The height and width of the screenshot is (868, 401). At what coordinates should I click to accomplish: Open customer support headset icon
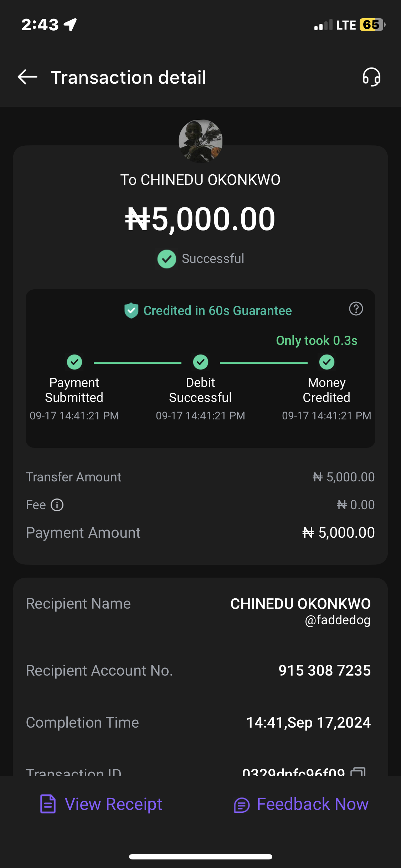coord(371,77)
